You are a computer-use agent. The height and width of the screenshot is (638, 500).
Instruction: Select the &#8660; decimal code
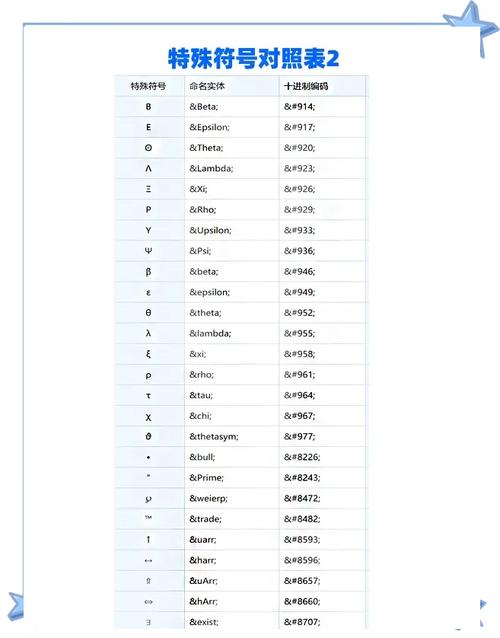coord(302,601)
